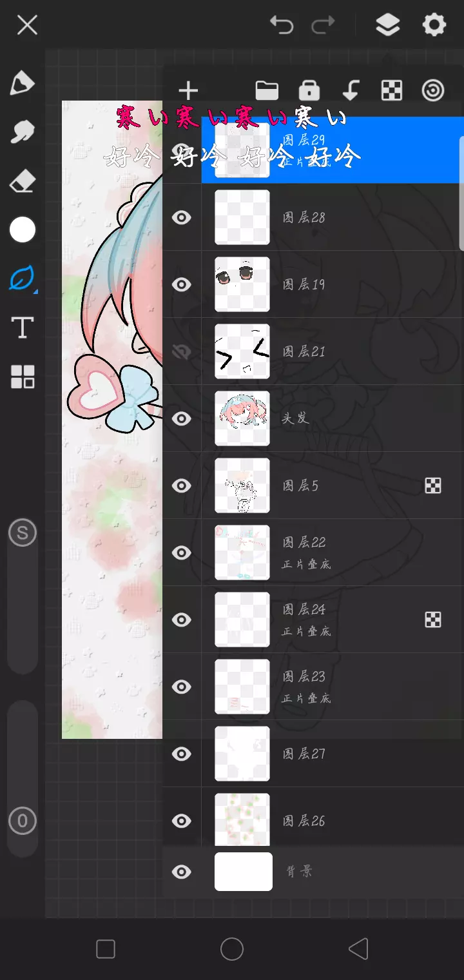Toggle visibility of 背景 layer
This screenshot has height=980, width=464.
182,872
